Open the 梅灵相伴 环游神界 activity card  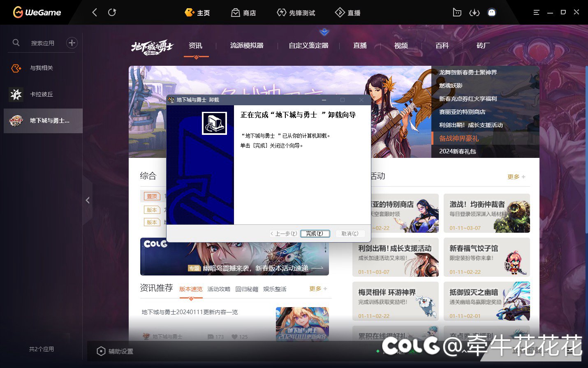point(396,301)
